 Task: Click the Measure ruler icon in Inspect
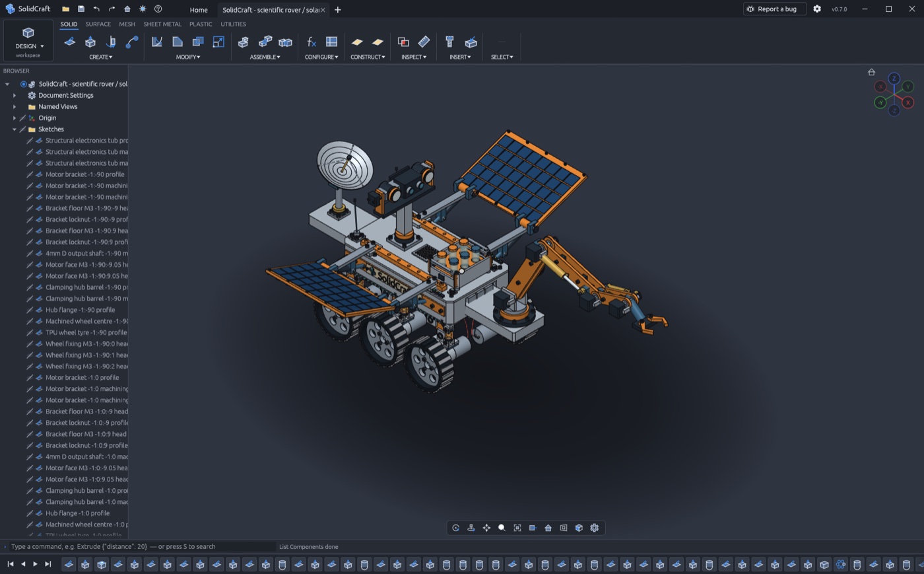(x=424, y=42)
